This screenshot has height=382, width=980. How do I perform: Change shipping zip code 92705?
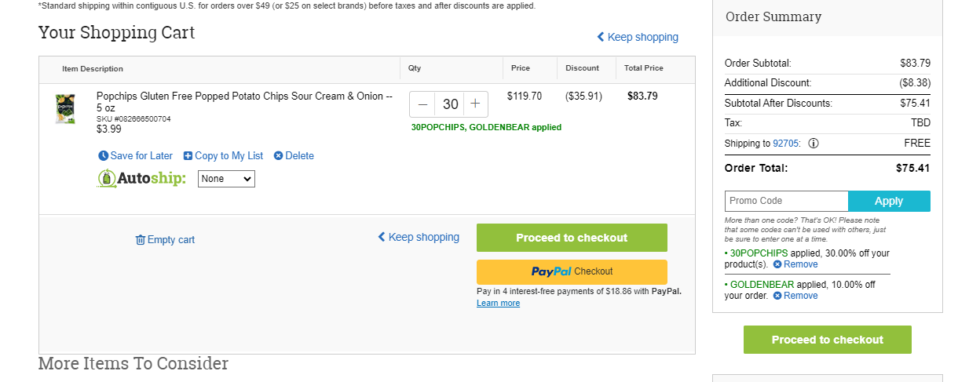785,144
